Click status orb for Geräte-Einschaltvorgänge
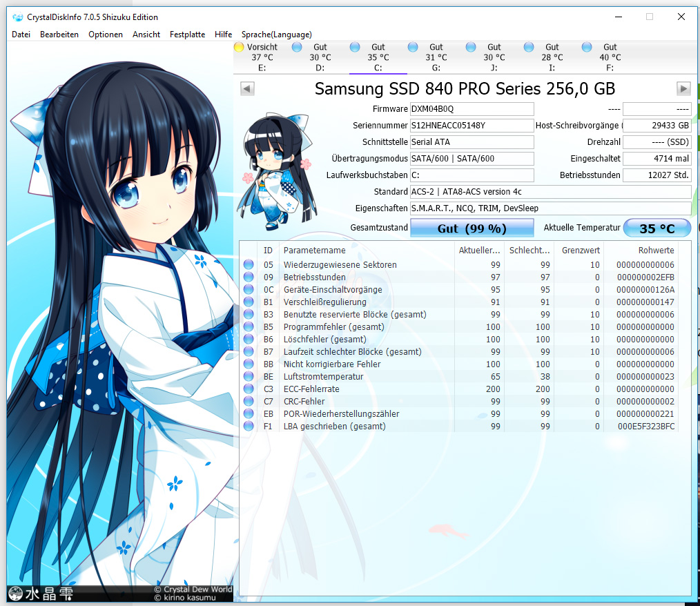This screenshot has width=700, height=606. point(249,290)
